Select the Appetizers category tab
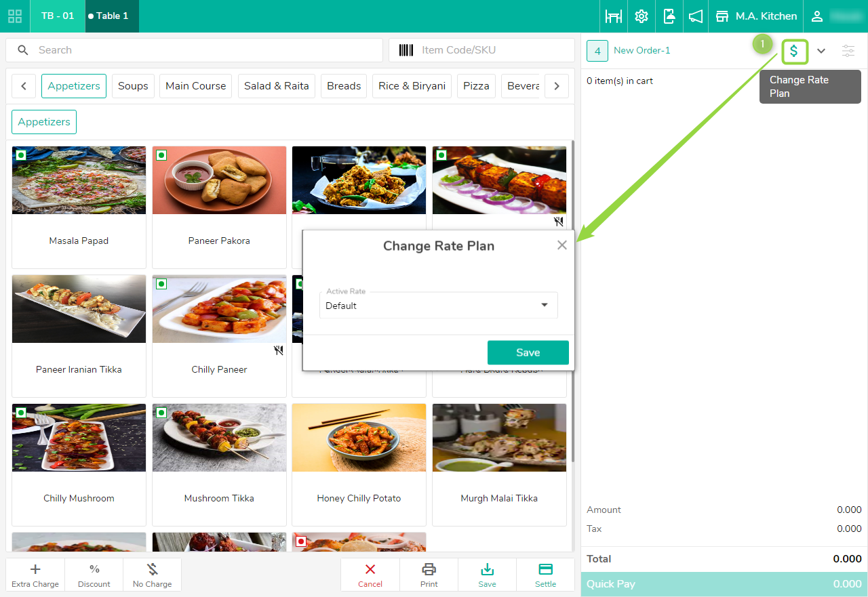 pos(74,86)
